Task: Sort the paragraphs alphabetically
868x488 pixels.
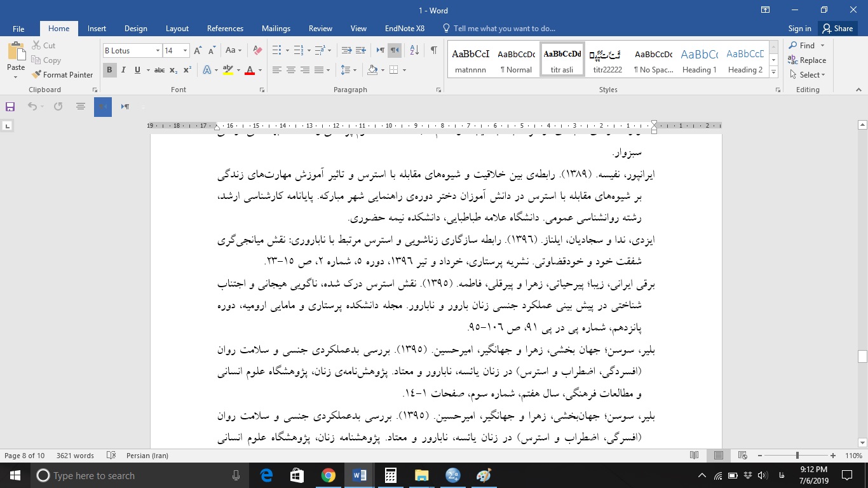Action: coord(414,50)
